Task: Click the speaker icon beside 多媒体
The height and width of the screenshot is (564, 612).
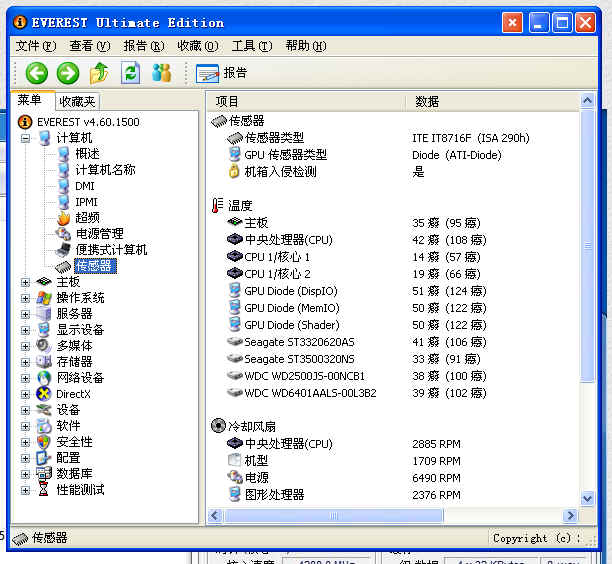Action: (44, 346)
